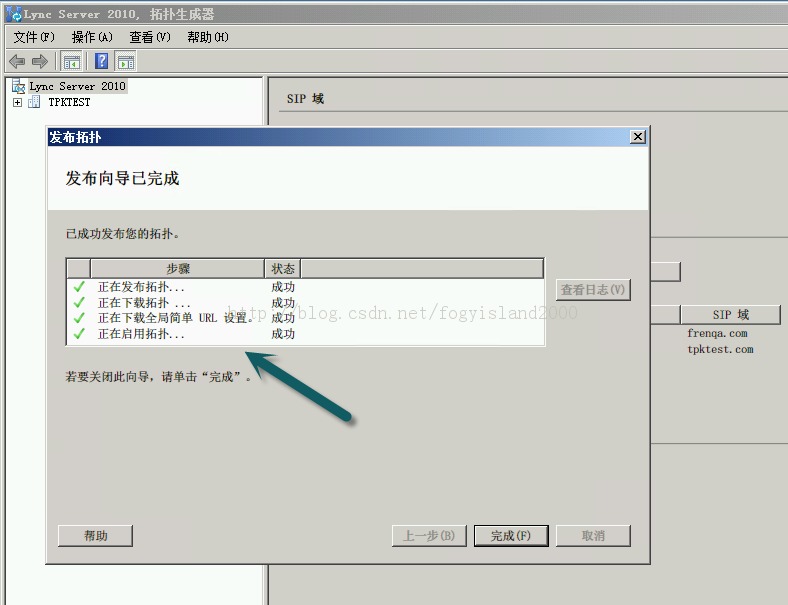Image resolution: width=788 pixels, height=605 pixels.
Task: Click the frenqa.com SIP domain entry
Action: point(717,333)
